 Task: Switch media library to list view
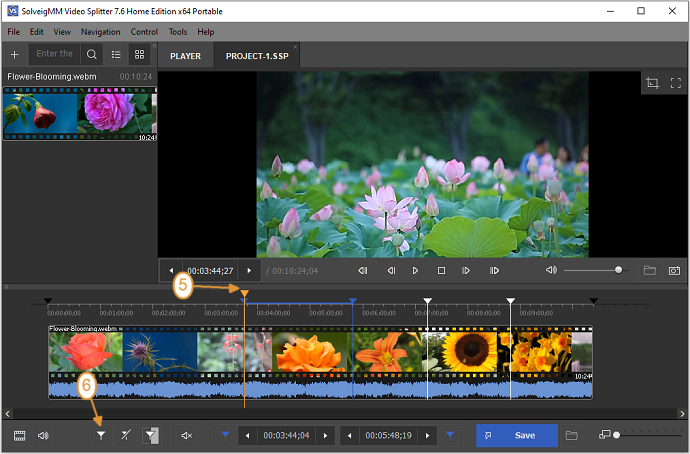116,55
